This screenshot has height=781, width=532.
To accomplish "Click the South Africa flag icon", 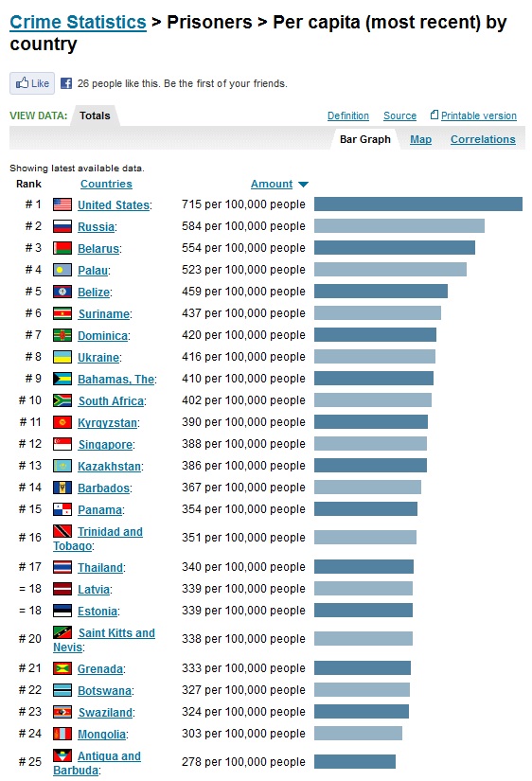I will [x=62, y=400].
